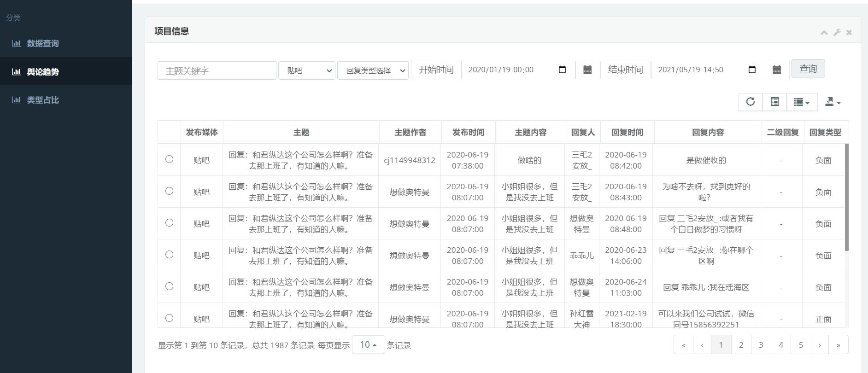Open the export data dropdown
868x373 pixels.
point(833,102)
